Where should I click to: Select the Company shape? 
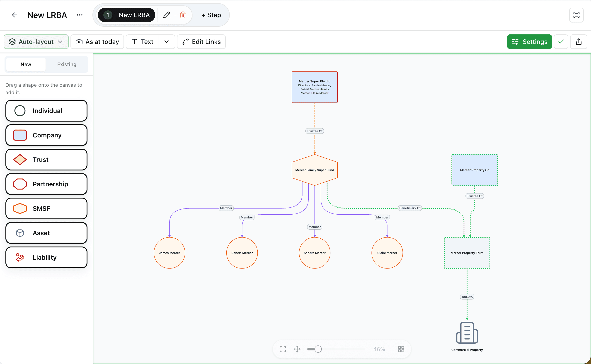(46, 135)
